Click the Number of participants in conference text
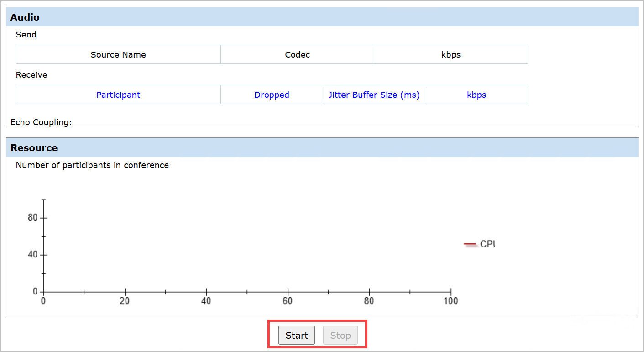This screenshot has width=644, height=352. click(x=92, y=165)
